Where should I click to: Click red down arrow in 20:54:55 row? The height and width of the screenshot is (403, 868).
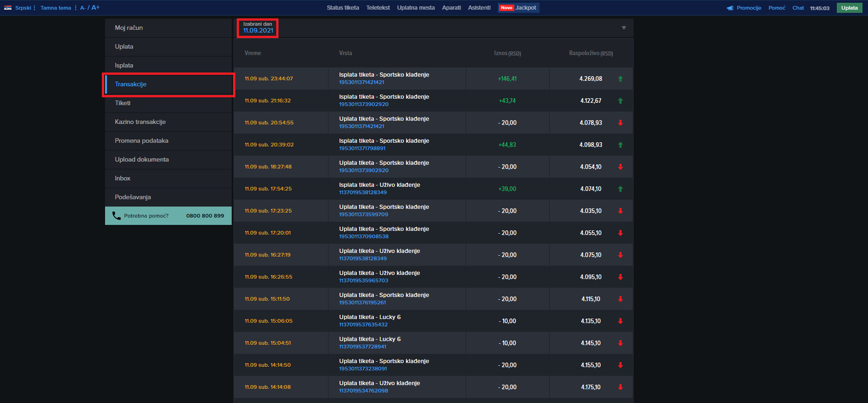coord(620,123)
